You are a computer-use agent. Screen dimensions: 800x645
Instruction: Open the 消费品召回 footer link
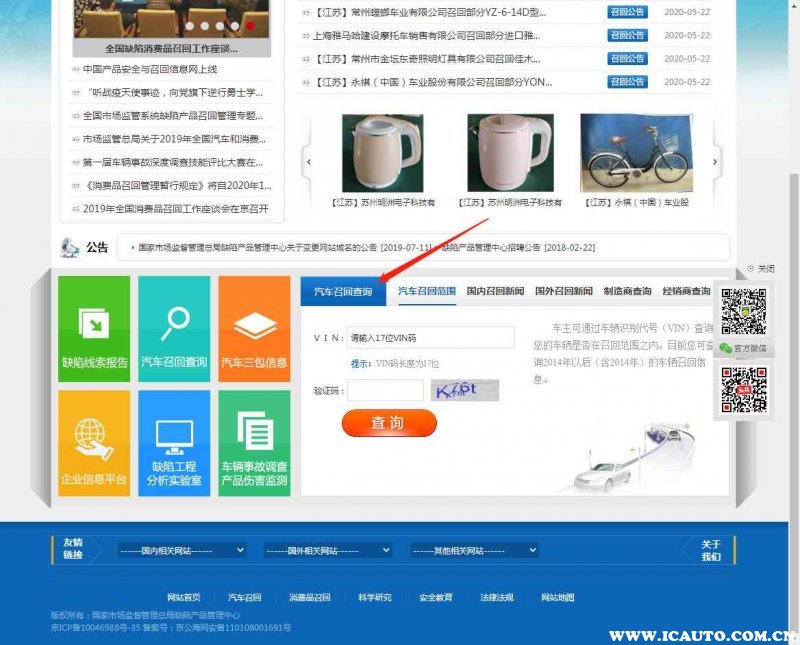309,597
